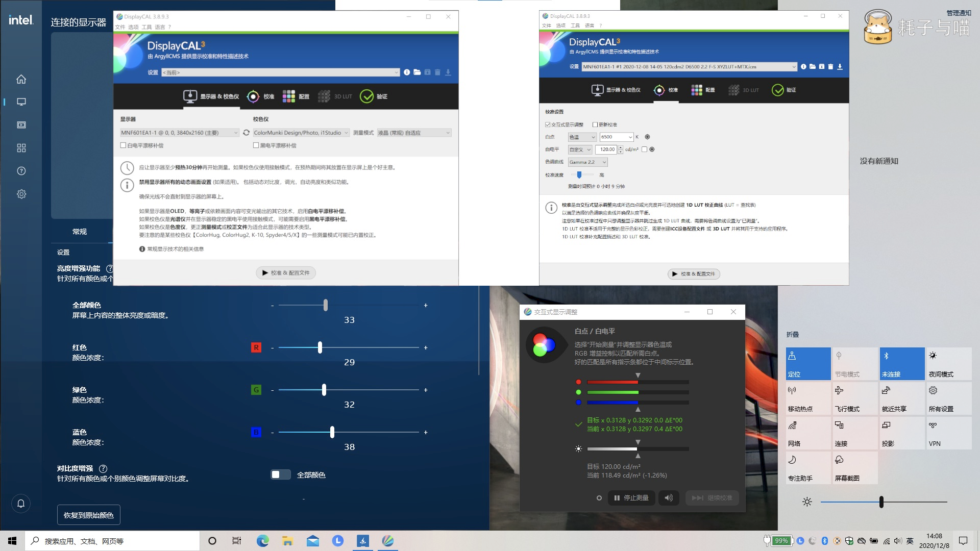Viewport: 980px width, 551px height.
Task: Select the green G channel button
Action: (256, 390)
